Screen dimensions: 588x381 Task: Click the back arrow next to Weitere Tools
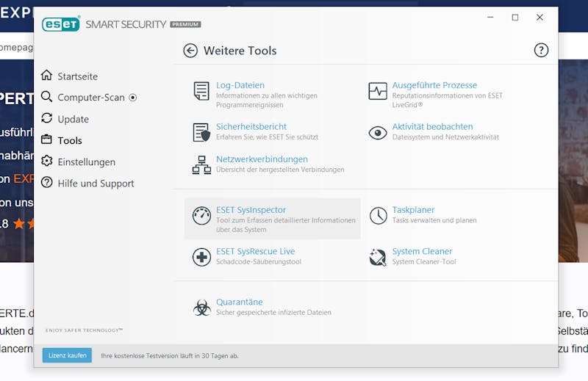point(190,51)
